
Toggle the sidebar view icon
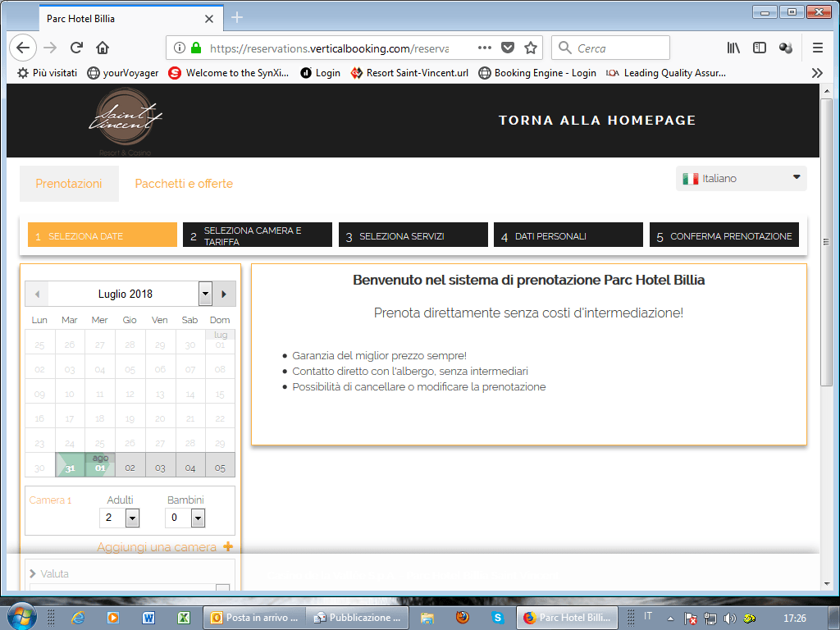(759, 48)
